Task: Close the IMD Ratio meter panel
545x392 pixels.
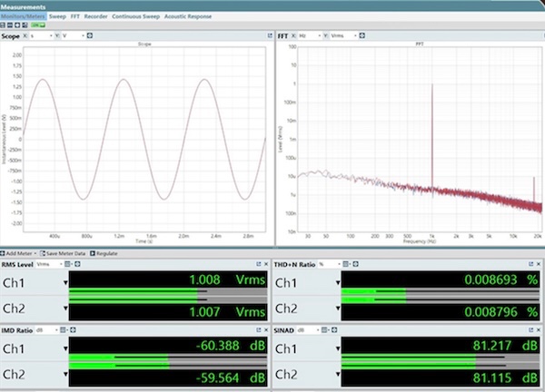Action: [266, 330]
